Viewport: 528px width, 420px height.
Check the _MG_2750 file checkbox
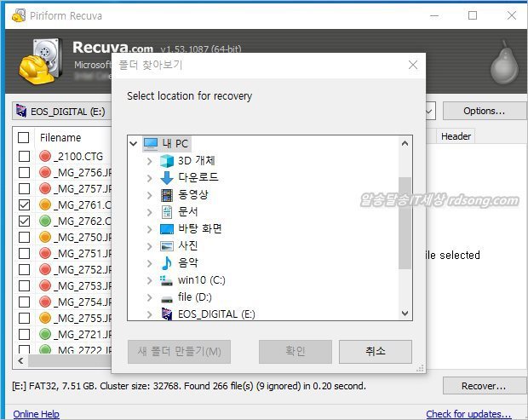tap(24, 237)
